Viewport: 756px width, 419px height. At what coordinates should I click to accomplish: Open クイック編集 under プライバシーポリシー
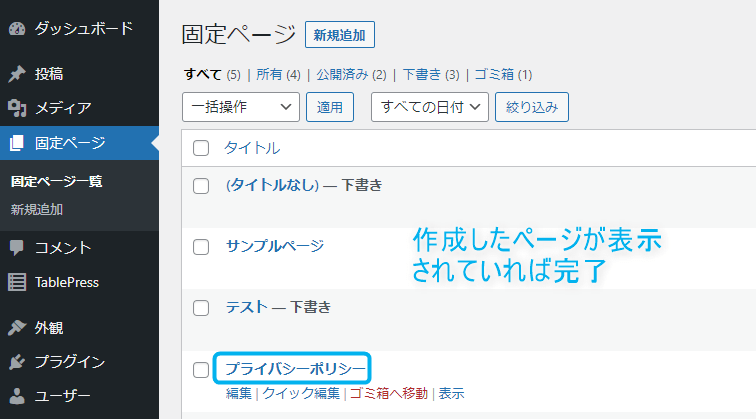pos(301,393)
